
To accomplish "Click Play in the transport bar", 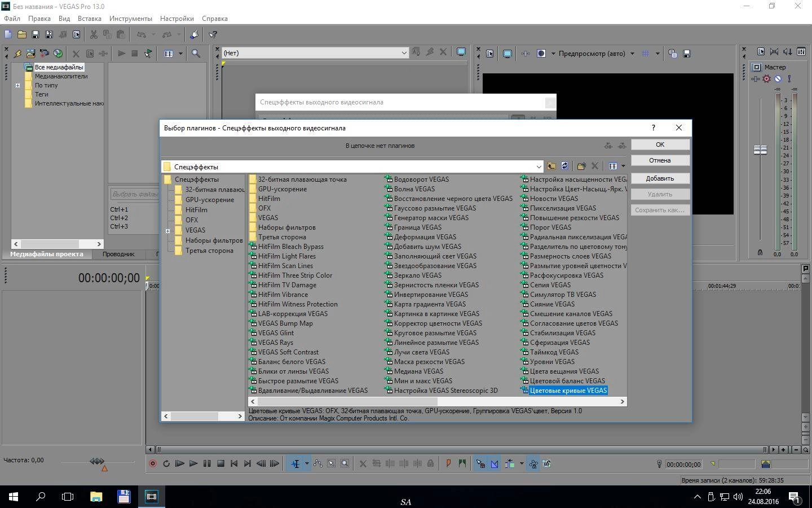I will [193, 463].
